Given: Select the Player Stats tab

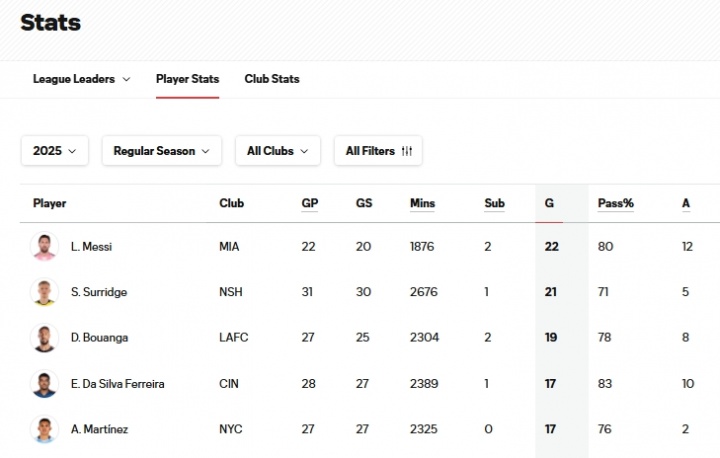Looking at the screenshot, I should (187, 79).
